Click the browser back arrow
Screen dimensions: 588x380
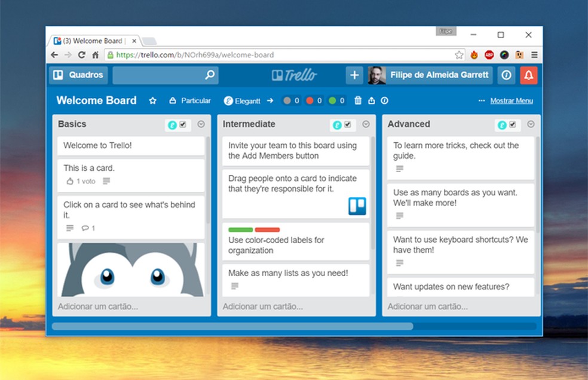54,55
